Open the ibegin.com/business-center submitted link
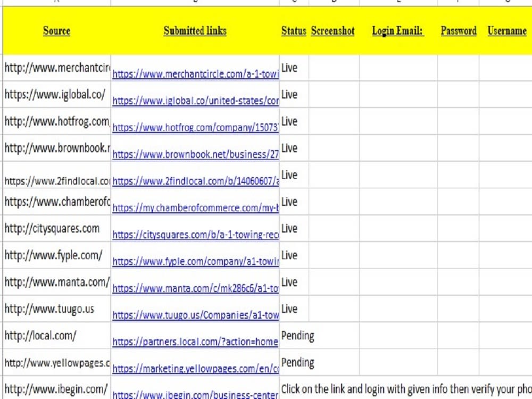Screen dimensions: 532x399 click(195, 395)
